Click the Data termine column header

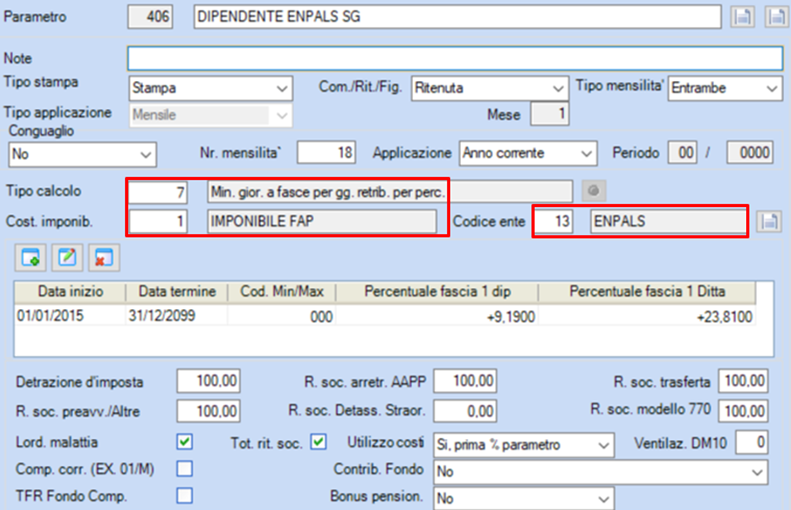[x=177, y=292]
